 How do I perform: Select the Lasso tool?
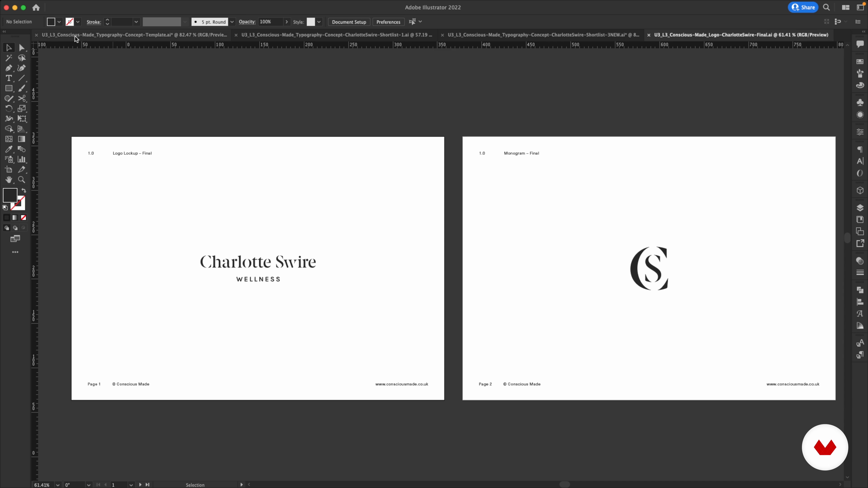(21, 58)
